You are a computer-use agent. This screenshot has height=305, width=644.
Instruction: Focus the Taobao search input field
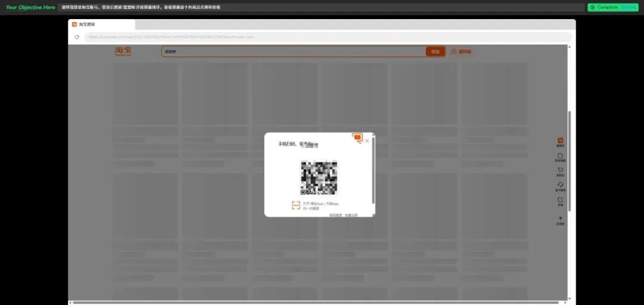293,52
